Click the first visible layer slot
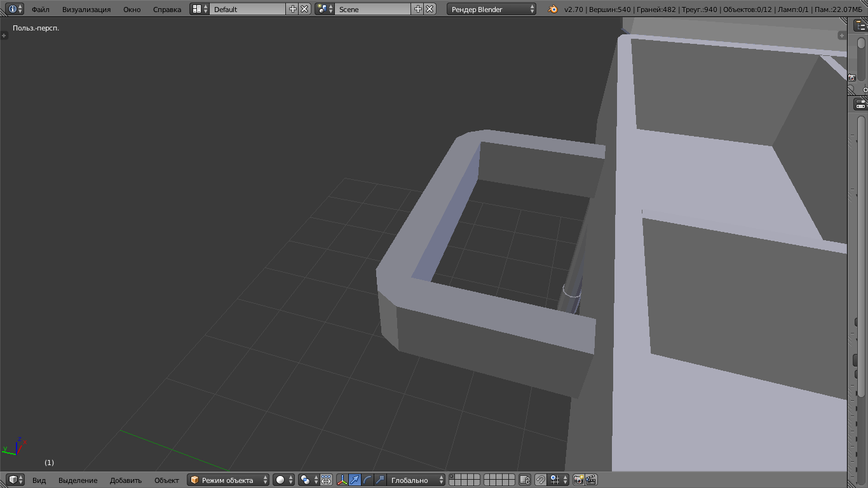 click(453, 477)
